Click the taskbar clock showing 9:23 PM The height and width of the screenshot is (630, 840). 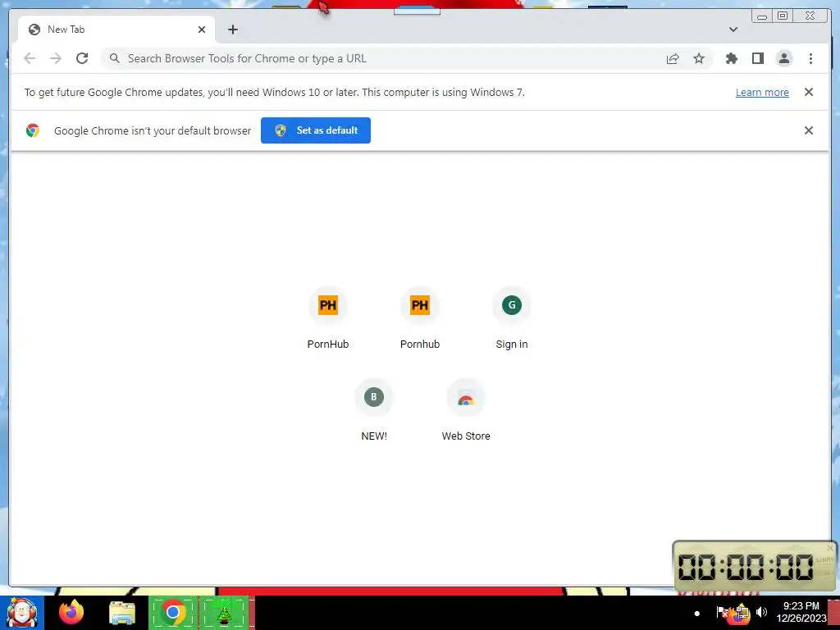(x=801, y=612)
